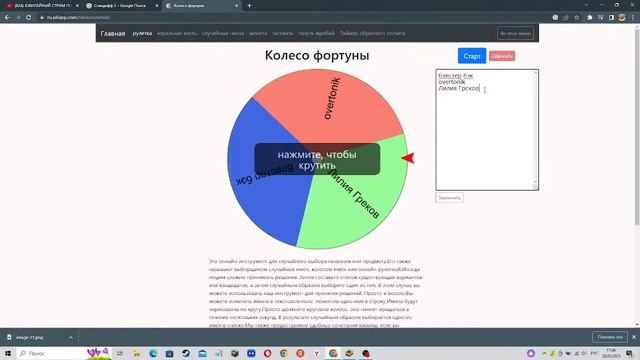Click the Во весь экран button

[515, 33]
